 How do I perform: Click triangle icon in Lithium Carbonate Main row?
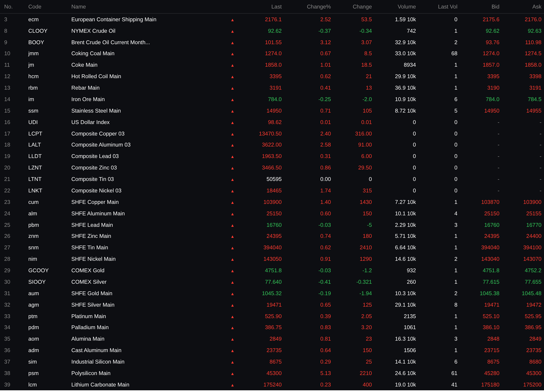[x=232, y=386]
